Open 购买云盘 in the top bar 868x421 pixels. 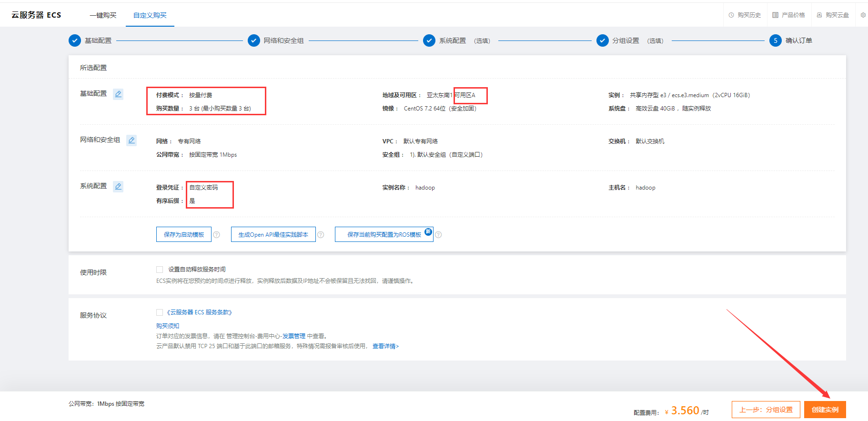tap(833, 15)
